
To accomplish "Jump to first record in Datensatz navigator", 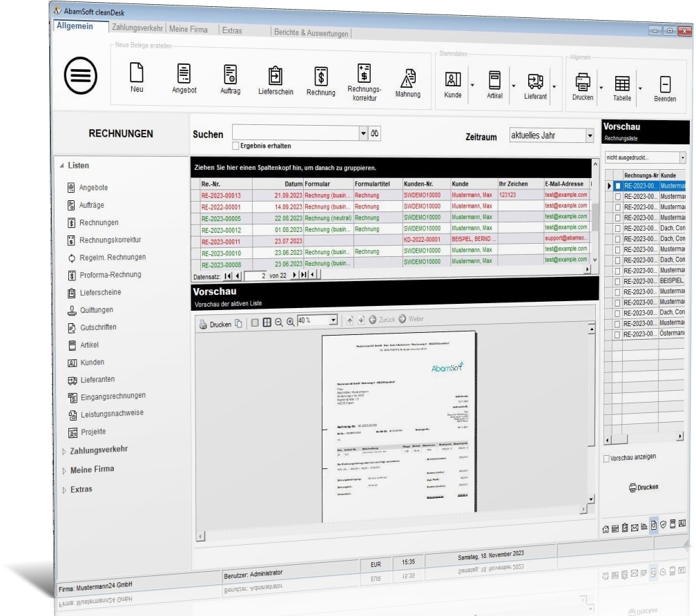I will [x=228, y=276].
